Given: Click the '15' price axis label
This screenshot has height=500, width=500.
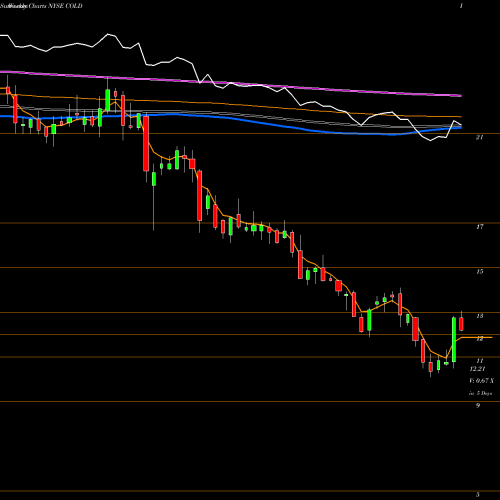Looking at the screenshot, I should click(480, 272).
